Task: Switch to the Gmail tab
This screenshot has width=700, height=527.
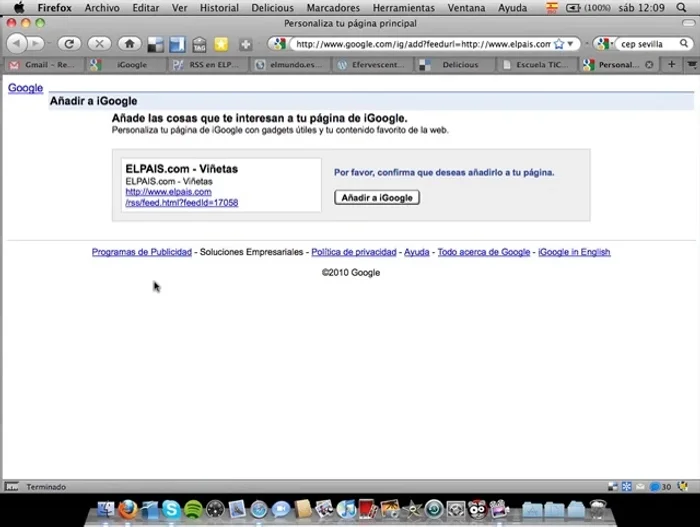Action: click(44, 65)
